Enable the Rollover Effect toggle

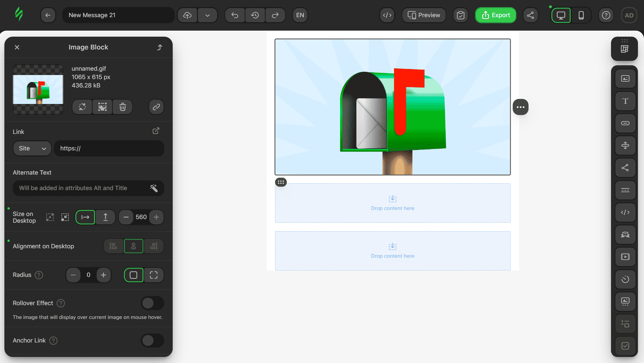coord(152,303)
